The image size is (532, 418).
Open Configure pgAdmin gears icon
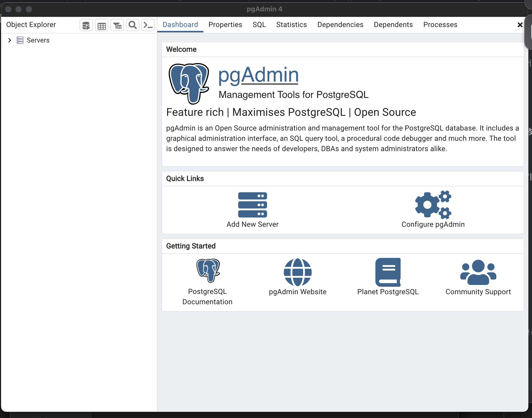click(x=433, y=205)
